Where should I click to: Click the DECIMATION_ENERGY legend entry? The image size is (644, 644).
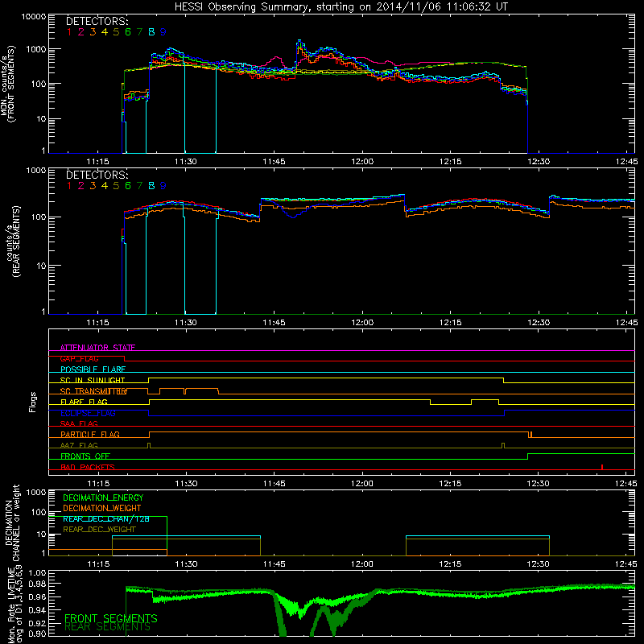coord(103,497)
